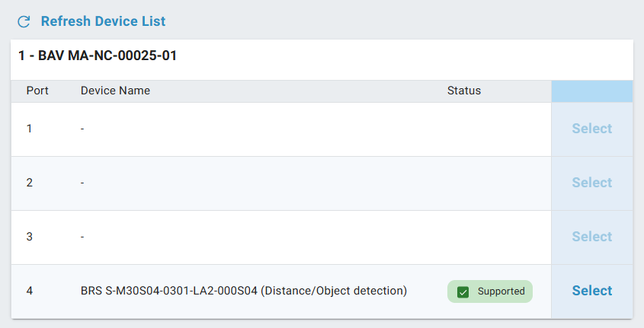Click the green checkmark in Supported badge
Viewport: 644px width, 328px height.
(463, 291)
